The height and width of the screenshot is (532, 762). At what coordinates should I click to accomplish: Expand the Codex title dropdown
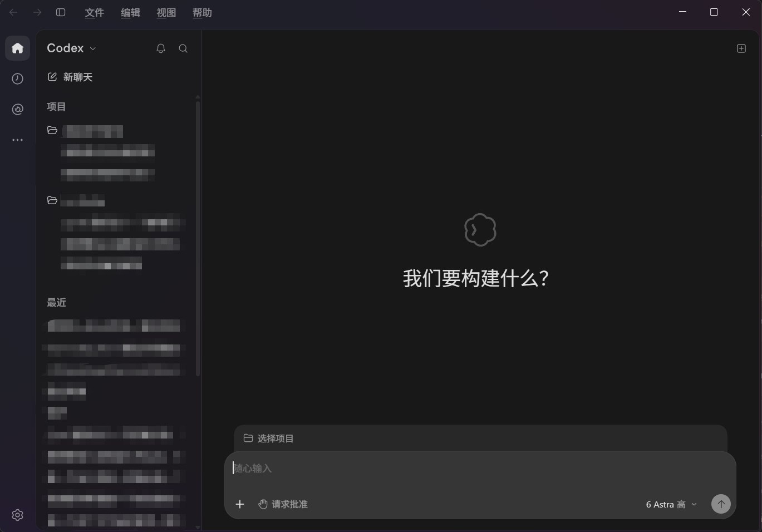[x=71, y=48]
